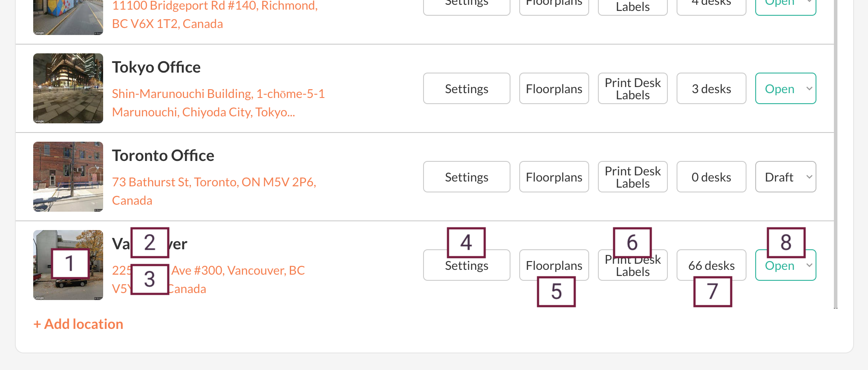This screenshot has width=868, height=370.
Task: Click the Add location link
Action: pos(79,324)
